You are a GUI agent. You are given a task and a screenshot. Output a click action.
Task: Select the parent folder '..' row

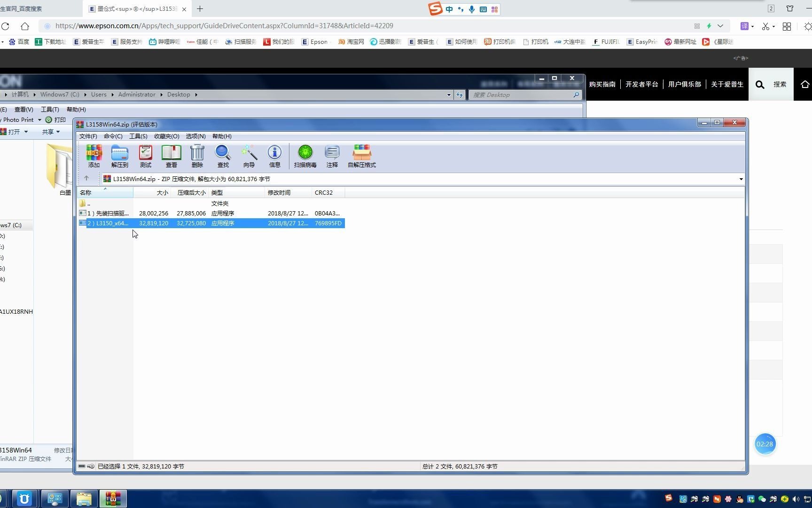coord(211,203)
